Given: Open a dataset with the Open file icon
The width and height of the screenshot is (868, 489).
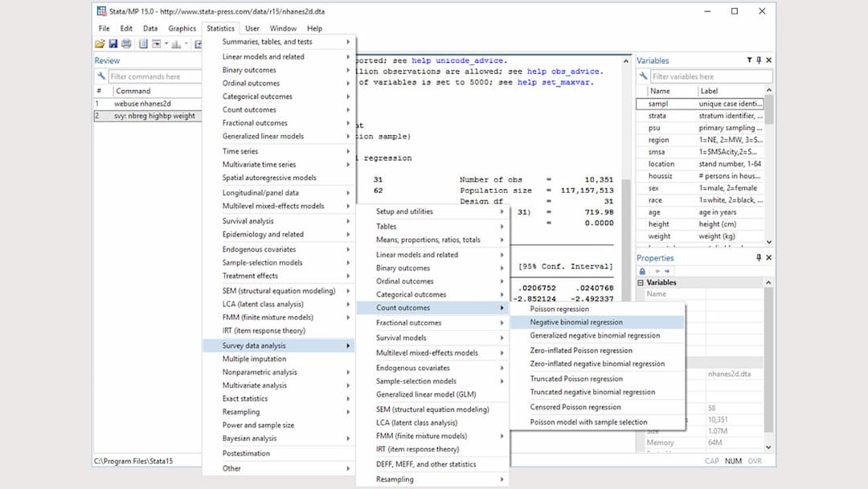Looking at the screenshot, I should point(101,44).
